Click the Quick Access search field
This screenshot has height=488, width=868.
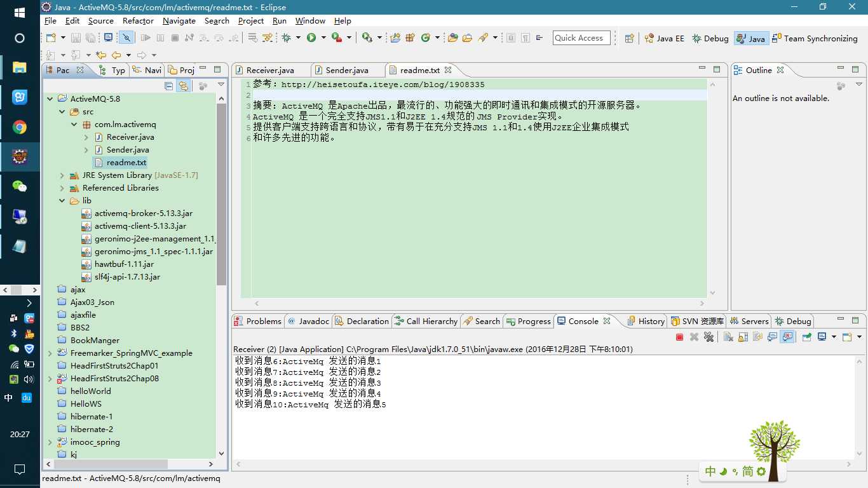click(x=581, y=38)
